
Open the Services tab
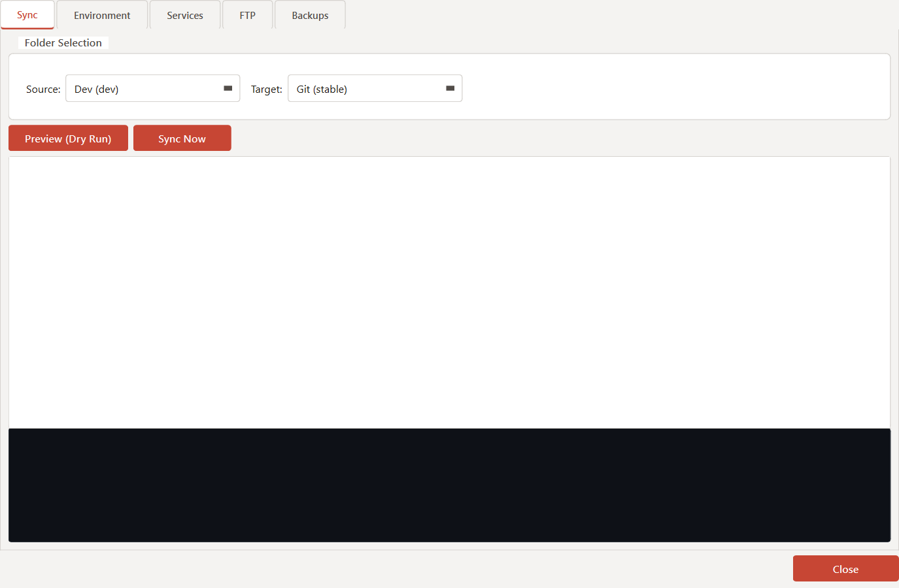pos(184,14)
